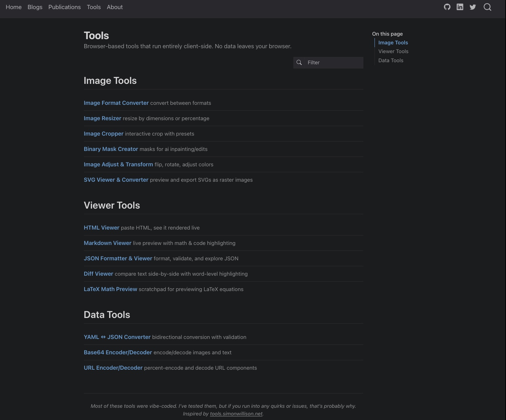506x420 pixels.
Task: Launch the Diff Viewer
Action: 98,274
